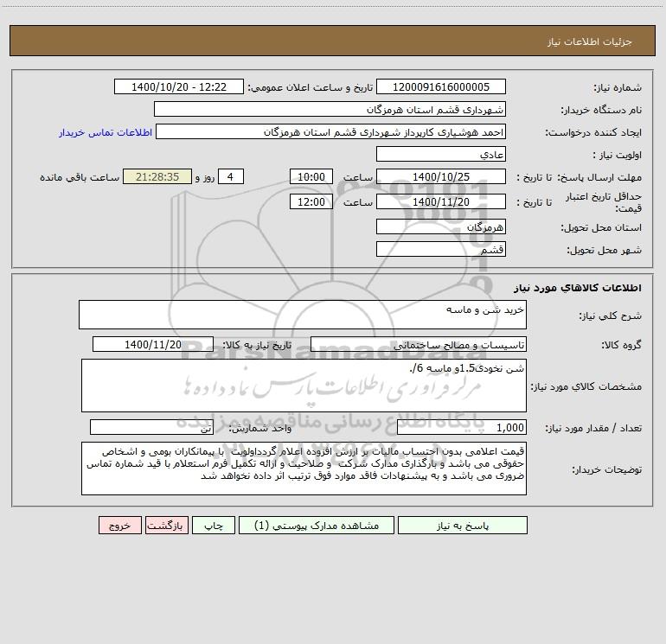The height and width of the screenshot is (644, 666).
Task: Click the buyer description text area
Action: click(x=304, y=469)
